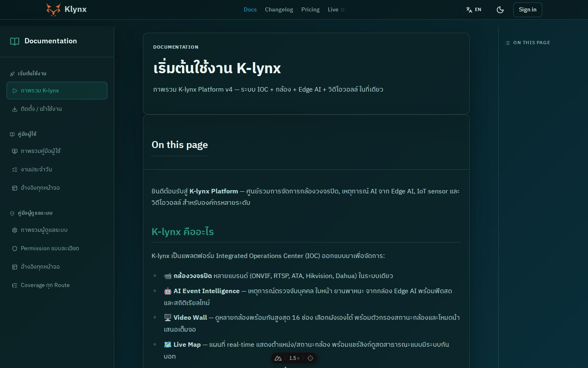Click the book icon beside คู่มือผู้ใช้
This screenshot has width=588, height=368.
click(x=12, y=134)
